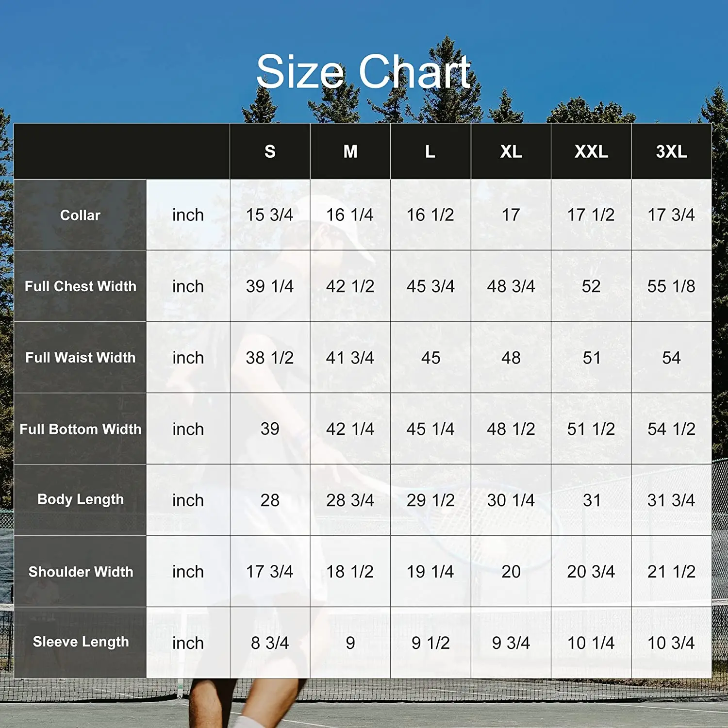Viewport: 728px width, 728px height.
Task: Click body length value 30 1/4
Action: (x=511, y=500)
